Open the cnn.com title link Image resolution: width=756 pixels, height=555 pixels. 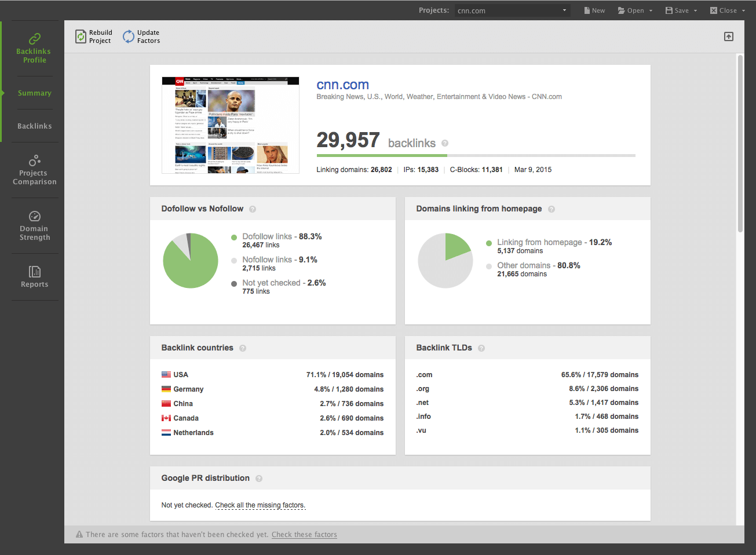[342, 85]
